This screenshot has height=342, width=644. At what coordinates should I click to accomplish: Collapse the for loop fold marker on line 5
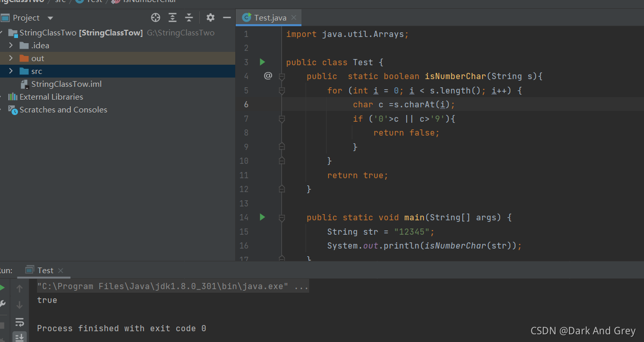click(281, 90)
